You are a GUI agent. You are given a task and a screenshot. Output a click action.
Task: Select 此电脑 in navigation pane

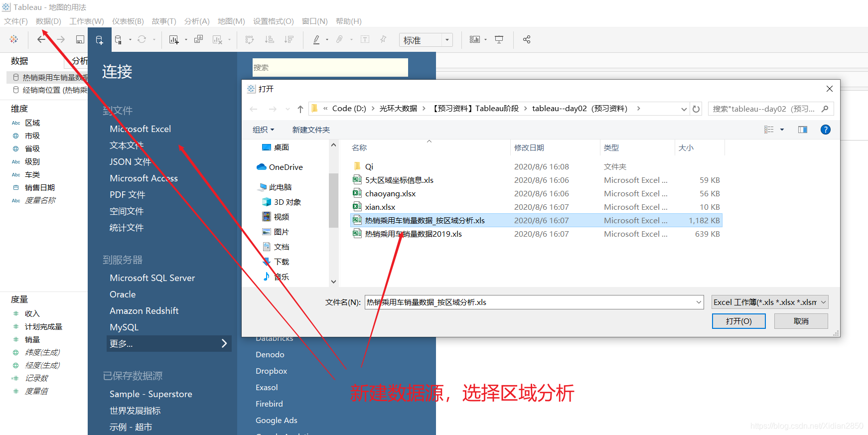point(280,187)
